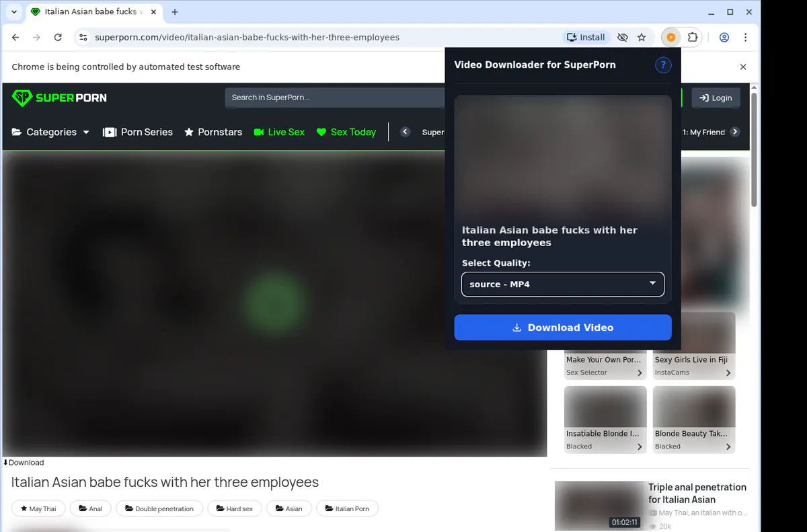This screenshot has height=532, width=807.
Task: Open the Extensions puzzle piece menu
Action: point(693,38)
